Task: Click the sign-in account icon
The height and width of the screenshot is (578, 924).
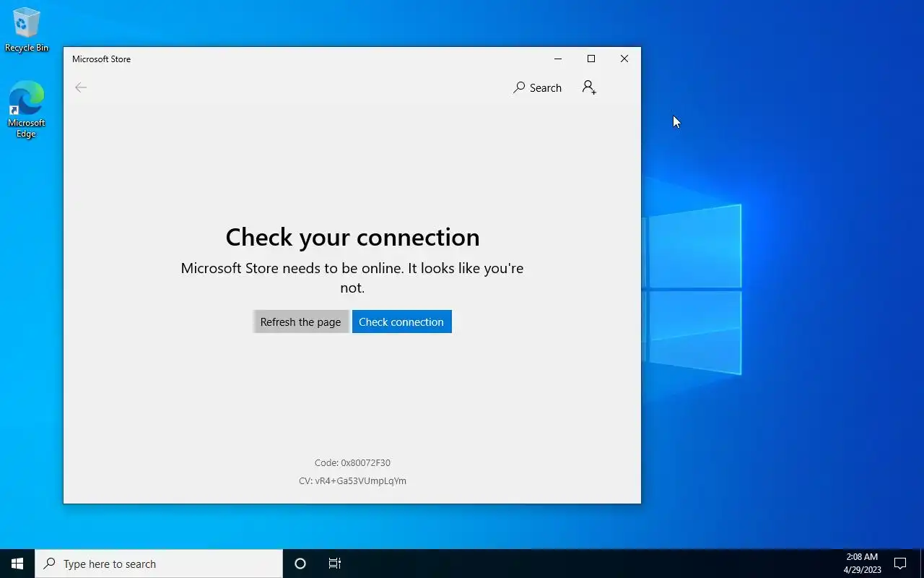Action: tap(589, 87)
